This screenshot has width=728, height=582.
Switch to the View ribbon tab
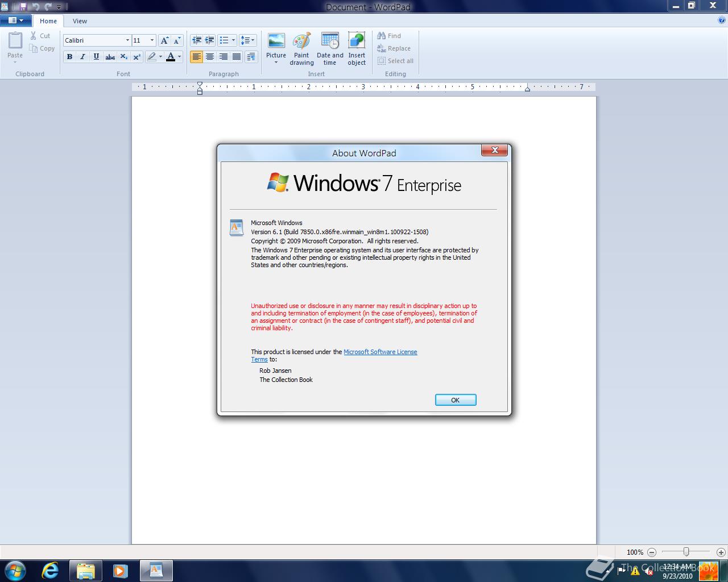[80, 21]
